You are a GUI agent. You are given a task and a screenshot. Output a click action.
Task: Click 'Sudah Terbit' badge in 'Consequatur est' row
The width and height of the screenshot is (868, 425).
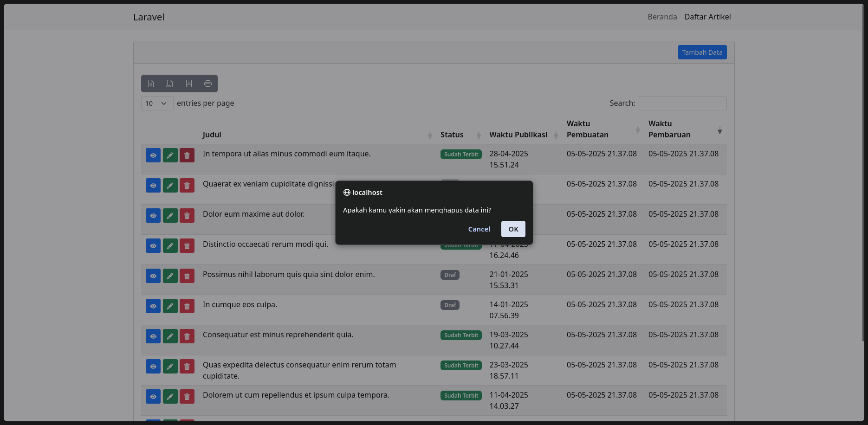tap(461, 335)
